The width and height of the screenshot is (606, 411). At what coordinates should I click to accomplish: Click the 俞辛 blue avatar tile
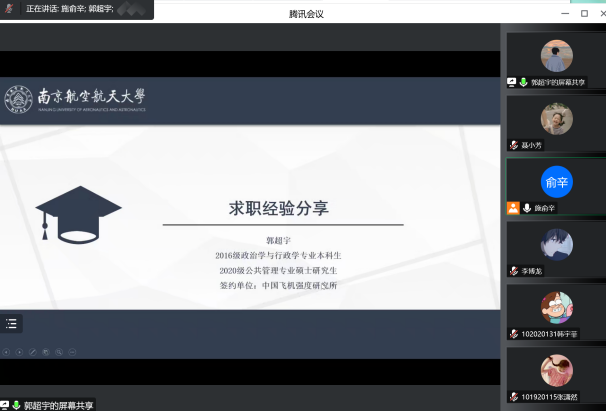coord(555,181)
